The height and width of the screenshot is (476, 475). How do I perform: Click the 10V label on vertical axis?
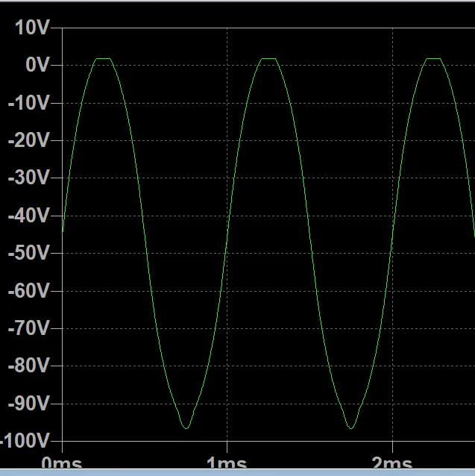31,28
